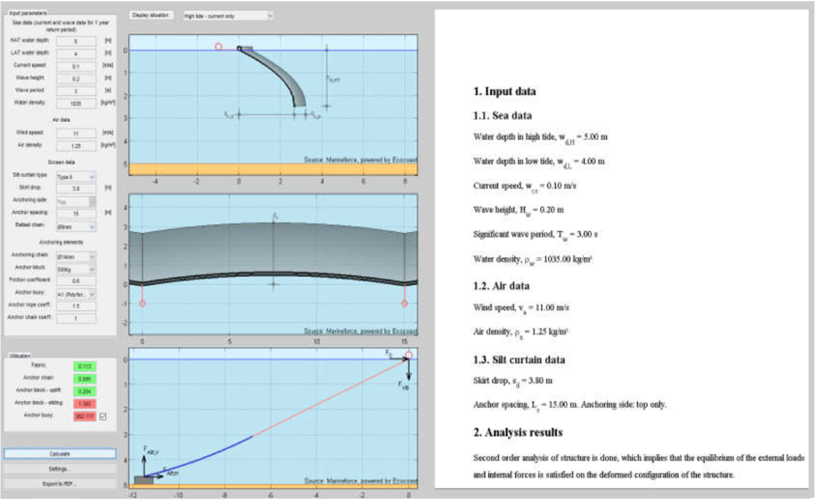Click the Friction coefficient input field

76,281
